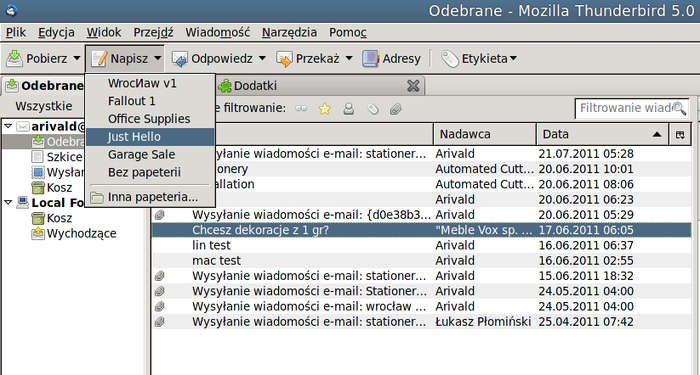The image size is (700, 375).
Task: Open the Etykieta dropdown arrow
Action: click(513, 58)
